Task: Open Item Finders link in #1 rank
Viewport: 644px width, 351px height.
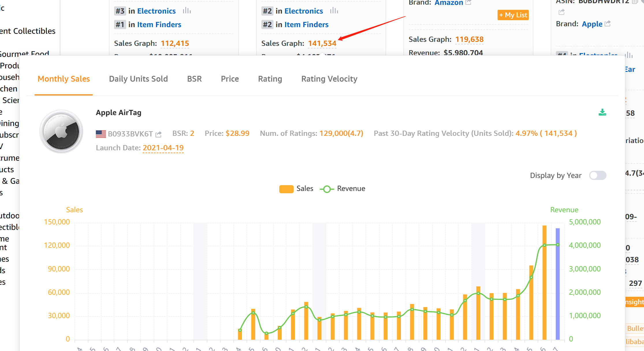Action: tap(159, 25)
